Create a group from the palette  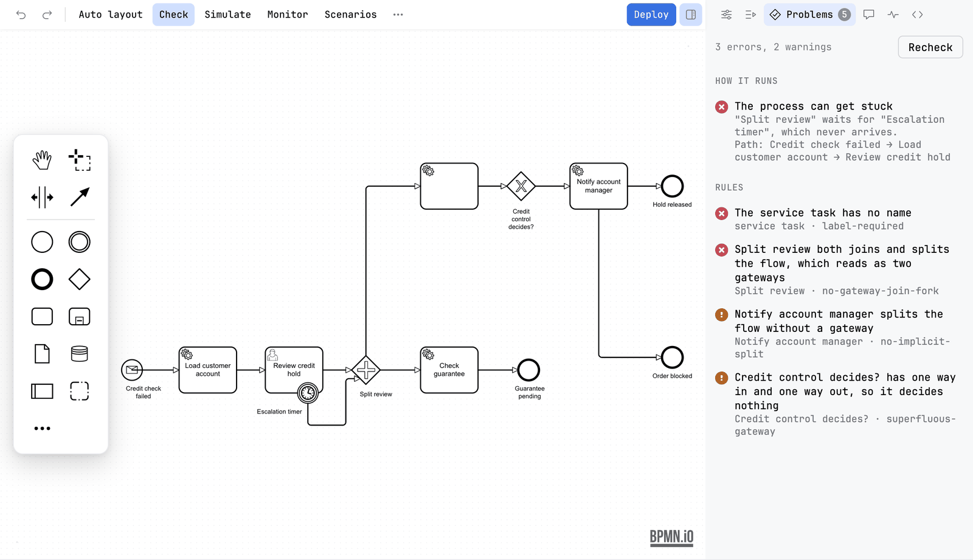(x=80, y=391)
